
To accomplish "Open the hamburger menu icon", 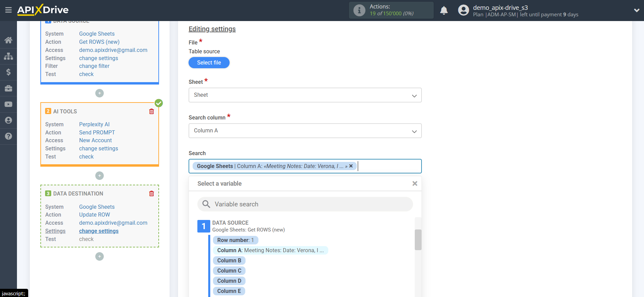I will (8, 10).
